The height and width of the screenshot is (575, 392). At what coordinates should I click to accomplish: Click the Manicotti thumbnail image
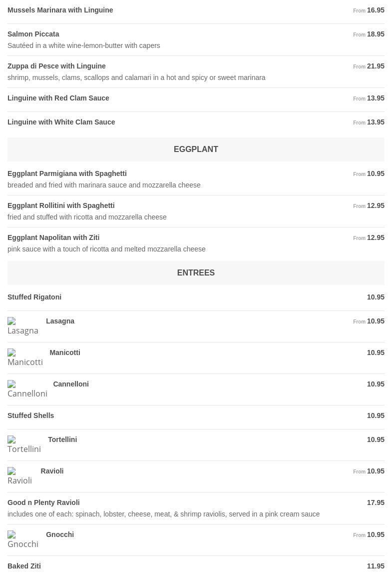pyautogui.click(x=25, y=358)
